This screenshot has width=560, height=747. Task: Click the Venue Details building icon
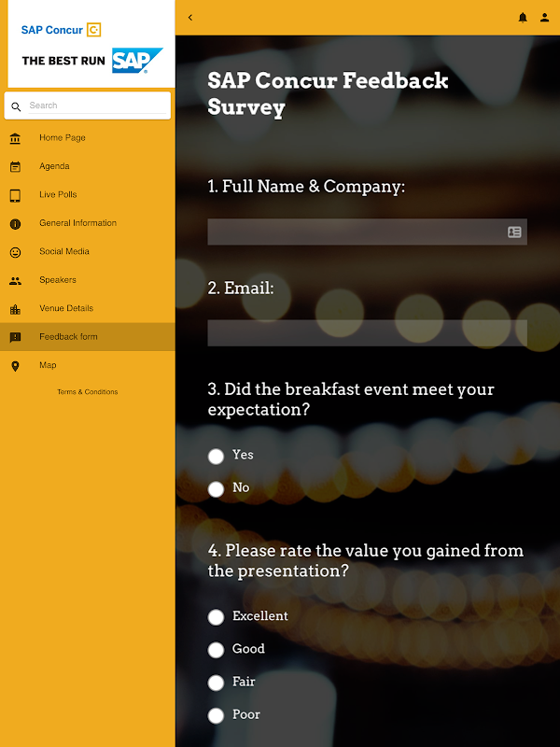point(15,309)
